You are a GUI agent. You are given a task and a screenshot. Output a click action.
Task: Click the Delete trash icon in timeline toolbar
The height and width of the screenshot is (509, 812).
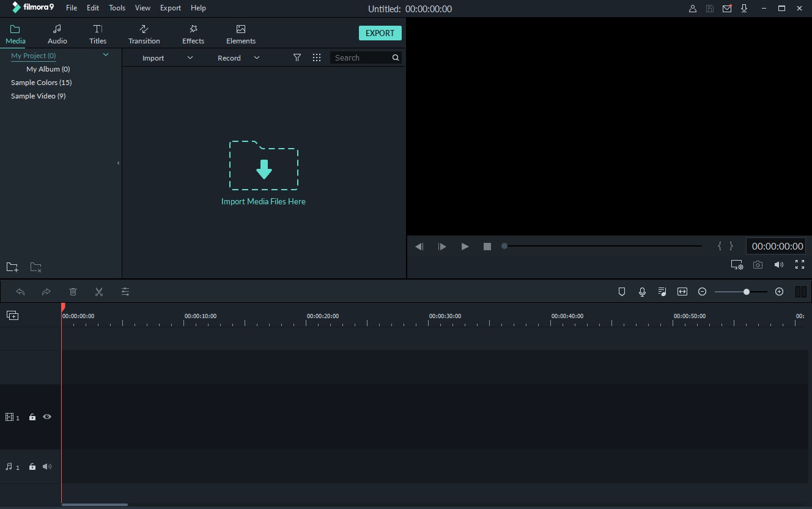[x=73, y=292]
